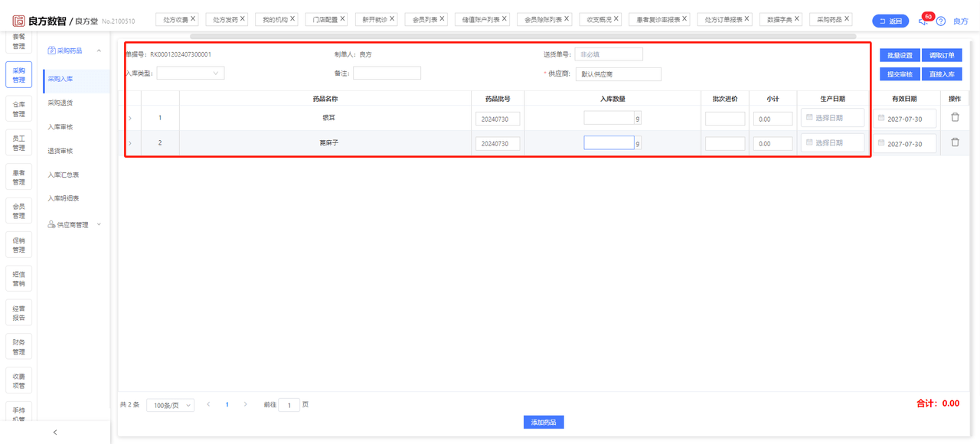The image size is (980, 444).
Task: Switch to the 处方收费 tab
Action: (x=175, y=19)
